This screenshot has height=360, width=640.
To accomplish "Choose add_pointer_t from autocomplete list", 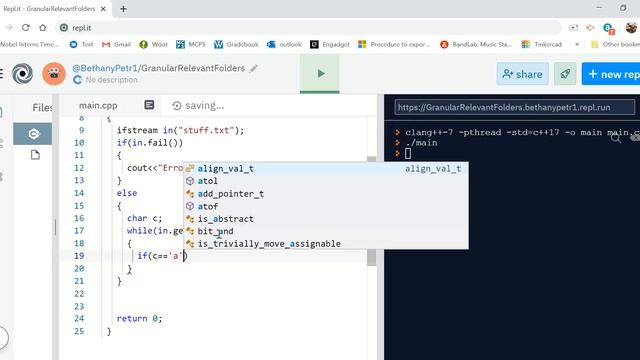I will 326,193.
